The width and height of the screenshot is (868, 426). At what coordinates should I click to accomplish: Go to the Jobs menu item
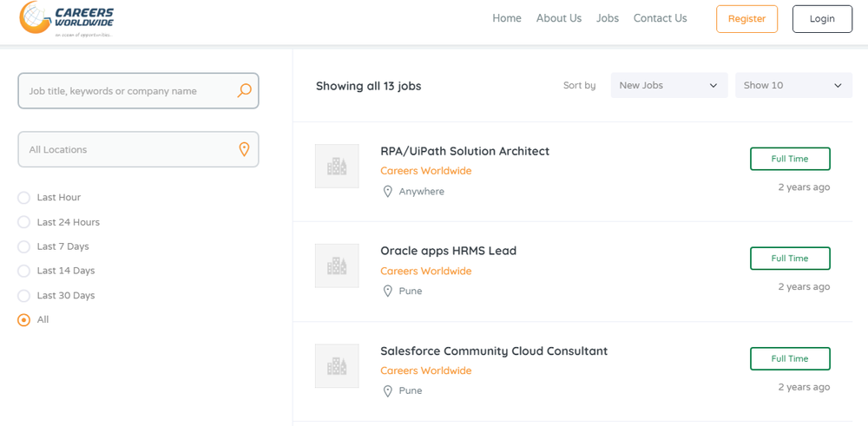pos(608,18)
